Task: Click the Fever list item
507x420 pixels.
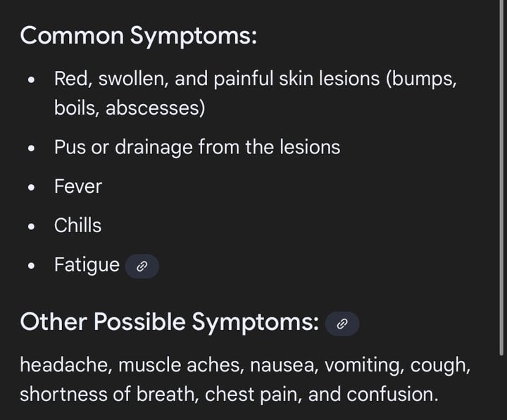Action: click(78, 186)
